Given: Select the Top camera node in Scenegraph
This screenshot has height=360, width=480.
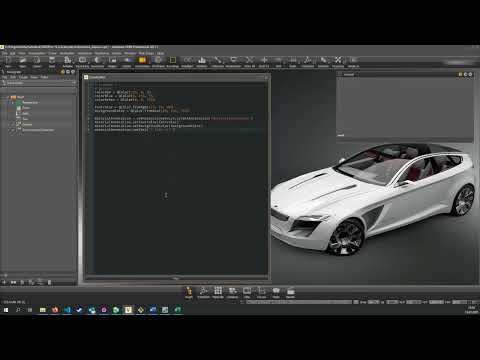Looking at the screenshot, I should [25, 119].
